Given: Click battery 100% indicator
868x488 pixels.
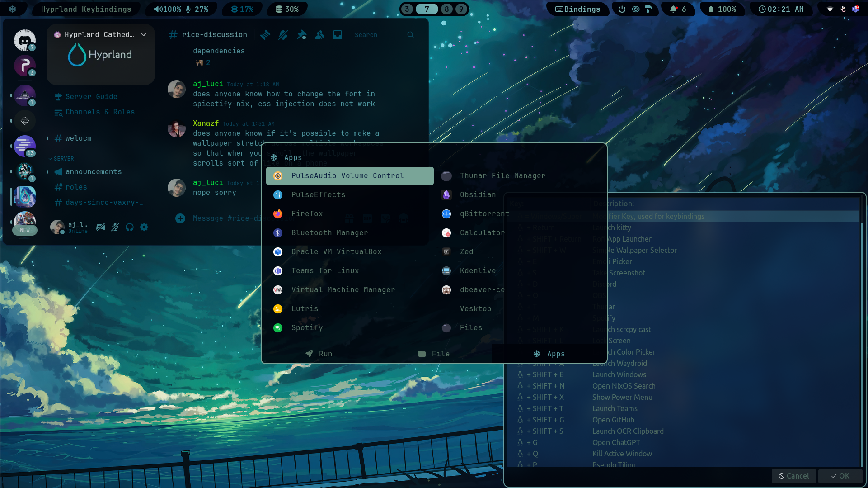Looking at the screenshot, I should tap(722, 9).
